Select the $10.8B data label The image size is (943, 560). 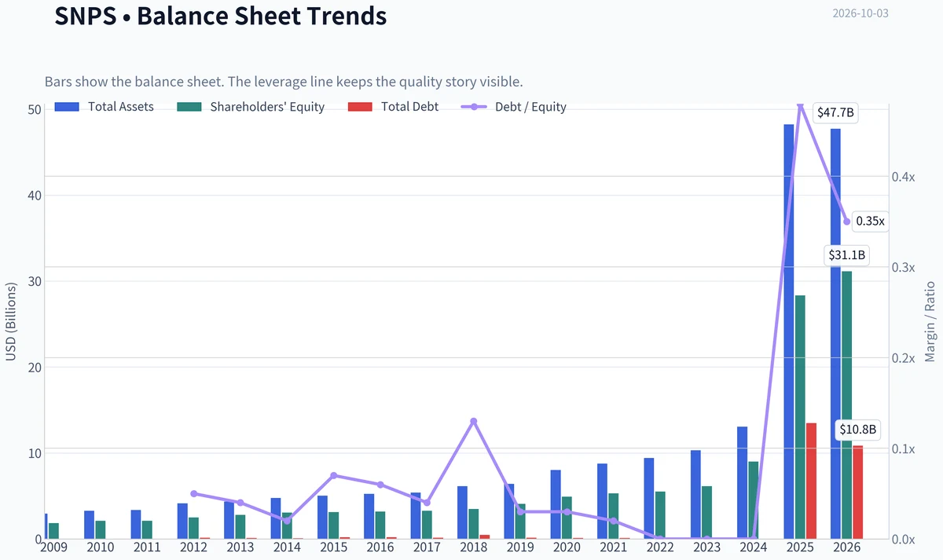(x=857, y=430)
